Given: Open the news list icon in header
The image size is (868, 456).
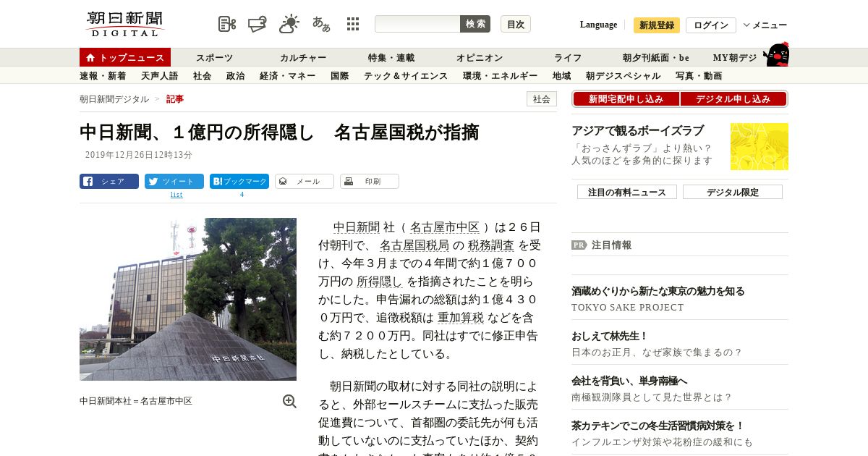Looking at the screenshot, I should pos(227,24).
